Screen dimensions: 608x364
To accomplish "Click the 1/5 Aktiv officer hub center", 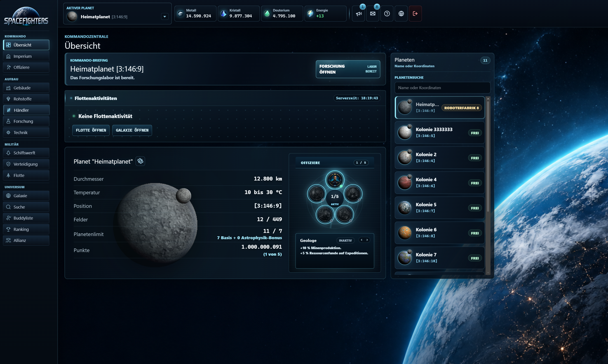I will click(335, 199).
